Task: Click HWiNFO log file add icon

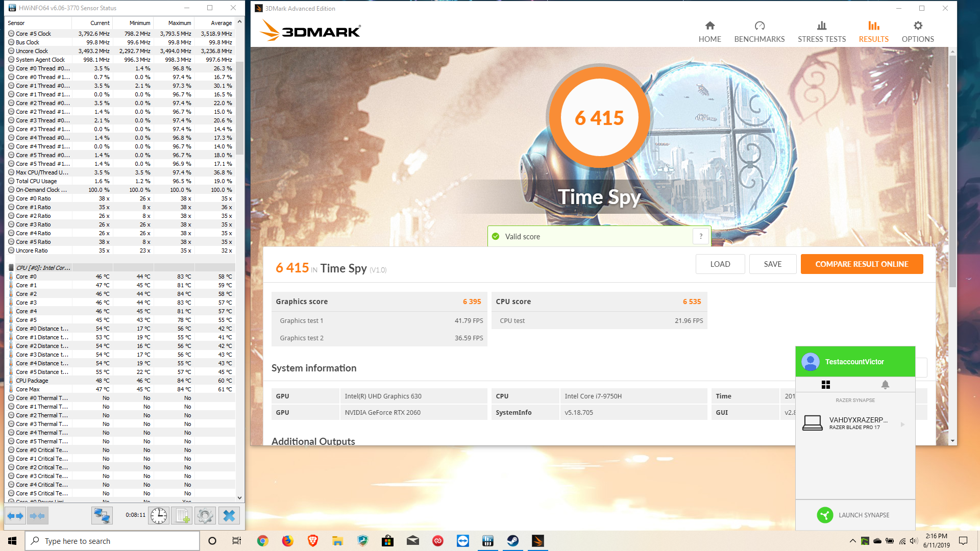Action: tap(182, 516)
